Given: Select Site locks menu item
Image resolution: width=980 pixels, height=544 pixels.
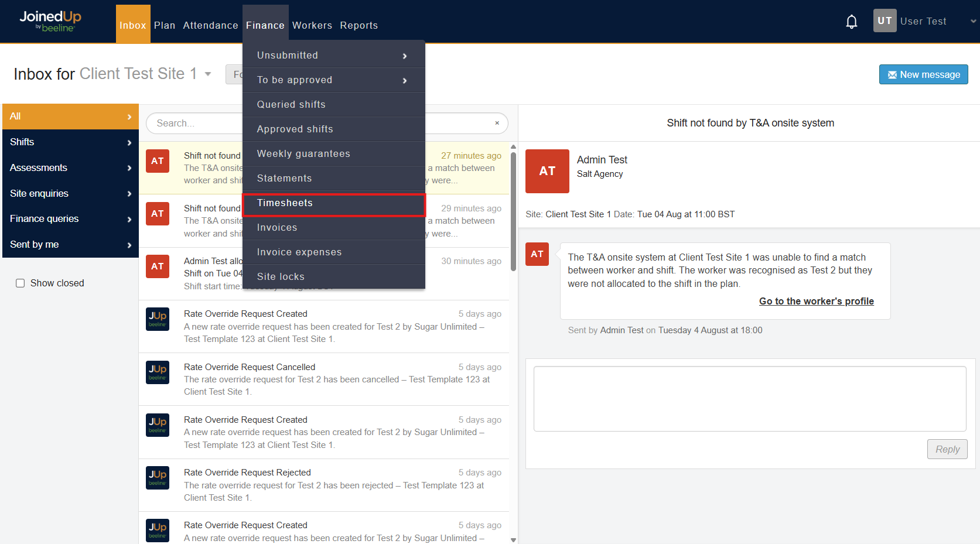Looking at the screenshot, I should click(333, 276).
